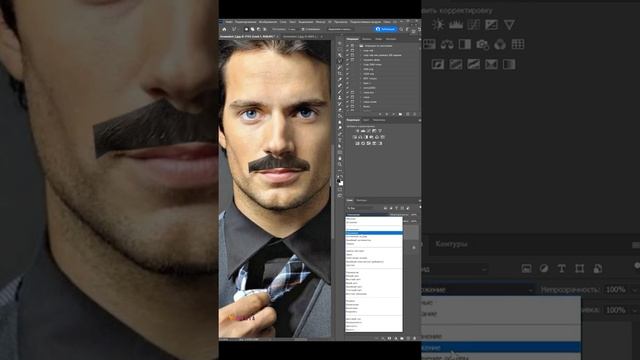
Task: Click enlarged Threshold adjustment icon
Action: coord(473,64)
